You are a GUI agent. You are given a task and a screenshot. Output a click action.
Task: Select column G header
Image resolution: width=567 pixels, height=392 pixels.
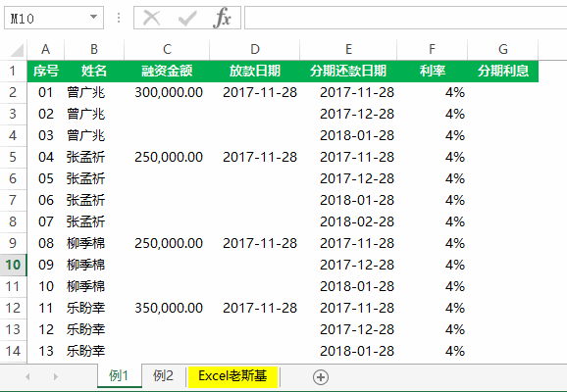click(503, 49)
